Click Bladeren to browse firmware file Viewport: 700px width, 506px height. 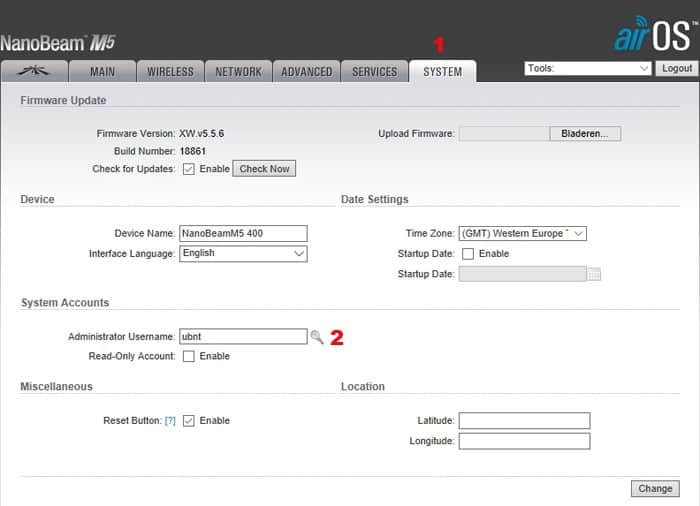(x=584, y=134)
